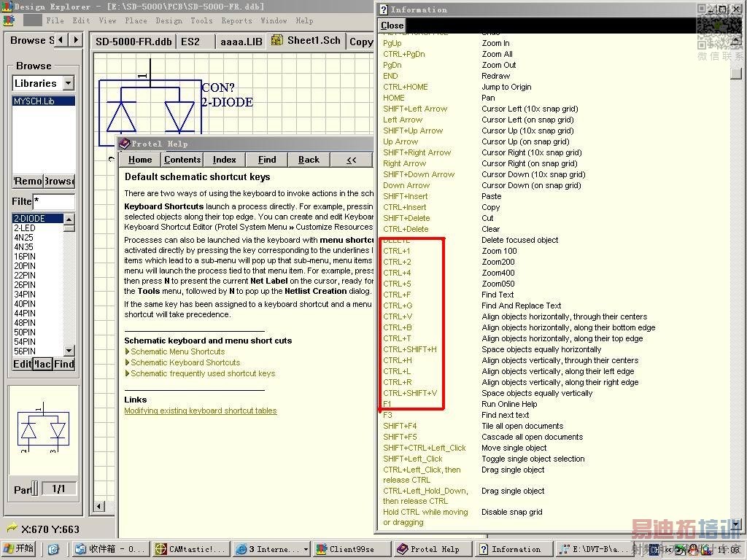Open the Protel Help taskbar item
The height and width of the screenshot is (560, 747).
pos(433,549)
